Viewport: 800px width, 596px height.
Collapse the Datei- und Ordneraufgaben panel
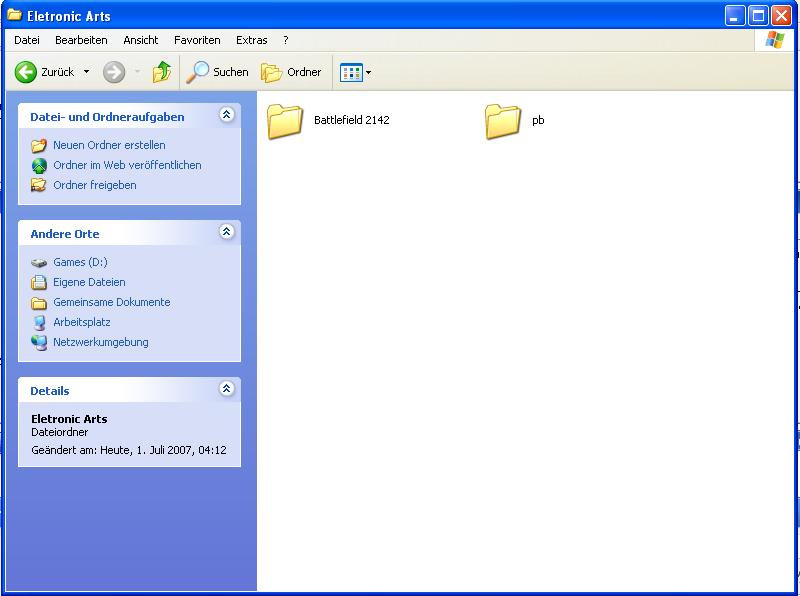[227, 114]
